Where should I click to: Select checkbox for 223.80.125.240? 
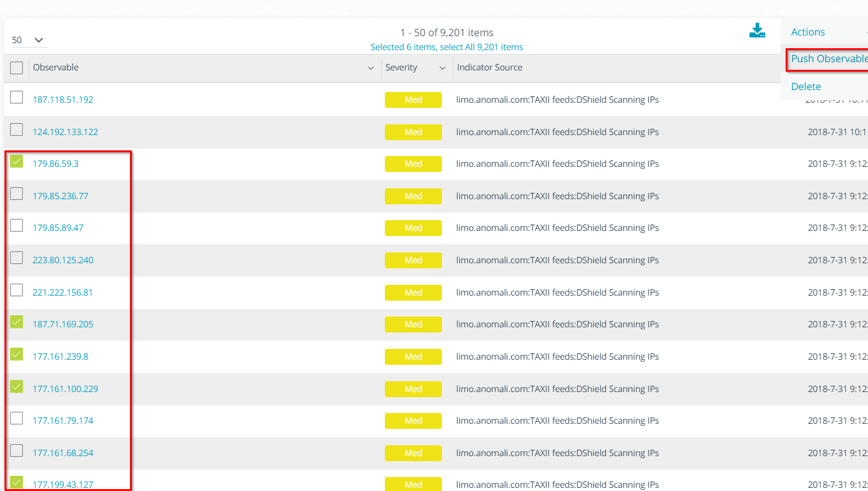pos(16,258)
